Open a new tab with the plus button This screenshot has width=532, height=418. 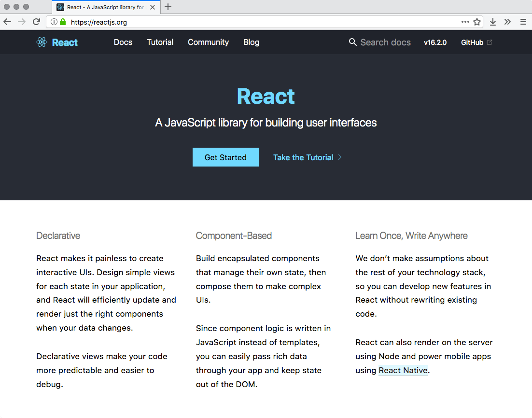click(168, 7)
